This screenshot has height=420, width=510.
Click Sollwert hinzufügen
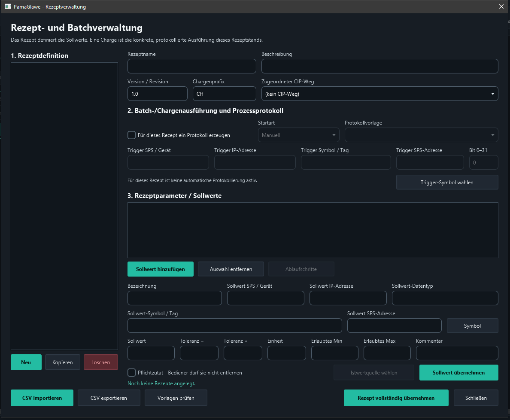(161, 269)
